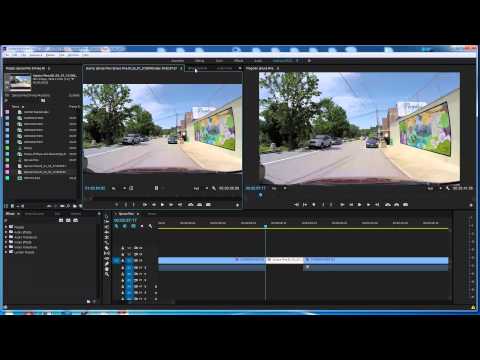Toggle V1 source patch indicator
The height and width of the screenshot is (360, 480).
tap(116, 260)
